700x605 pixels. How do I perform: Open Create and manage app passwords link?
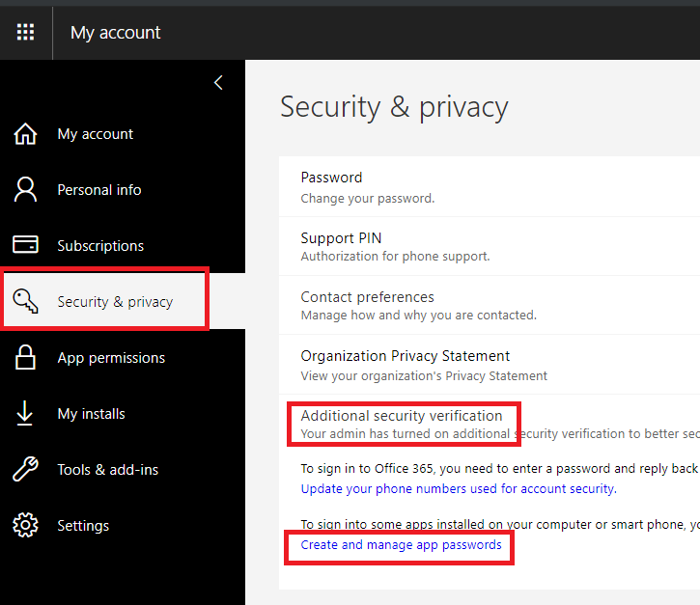[401, 545]
